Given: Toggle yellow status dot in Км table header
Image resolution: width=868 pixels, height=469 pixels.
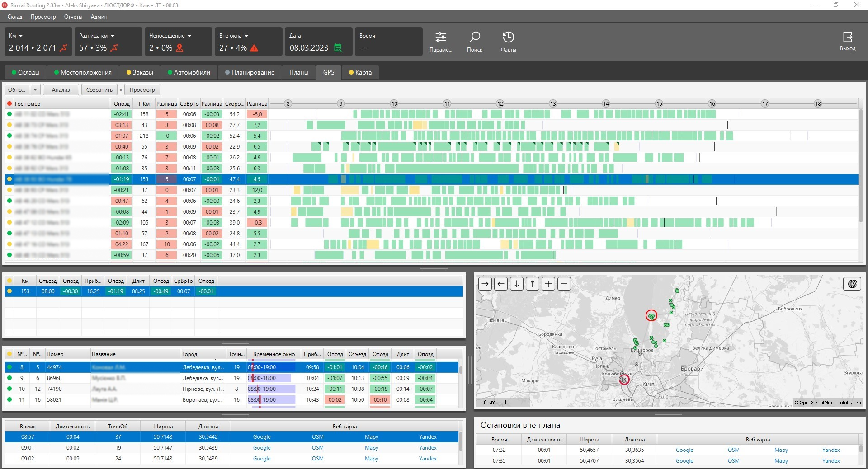Looking at the screenshot, I should coord(9,281).
